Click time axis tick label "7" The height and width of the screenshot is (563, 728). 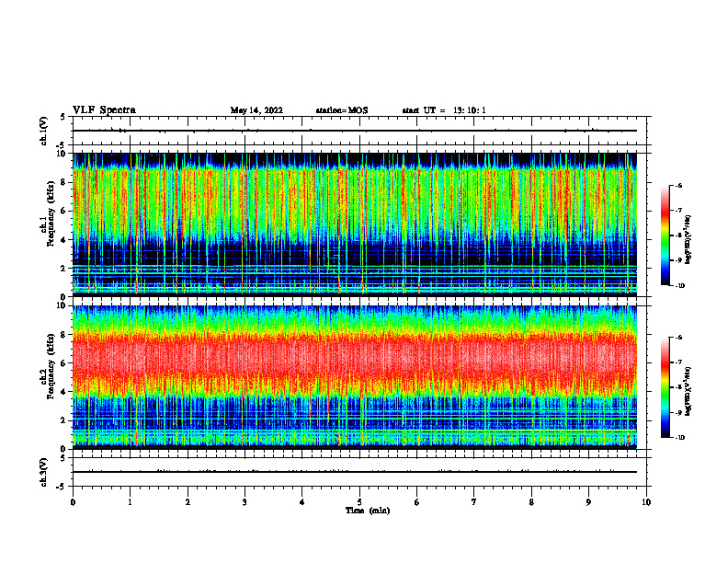[474, 502]
